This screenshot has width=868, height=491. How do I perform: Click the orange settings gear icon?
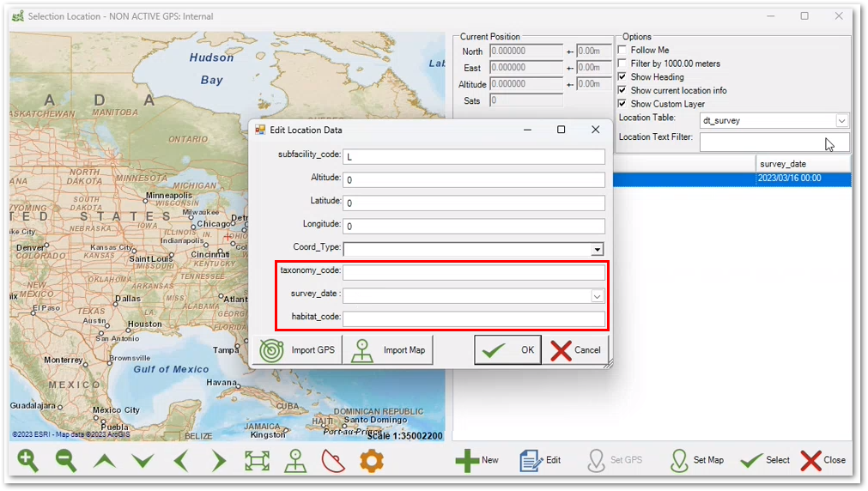(x=371, y=461)
